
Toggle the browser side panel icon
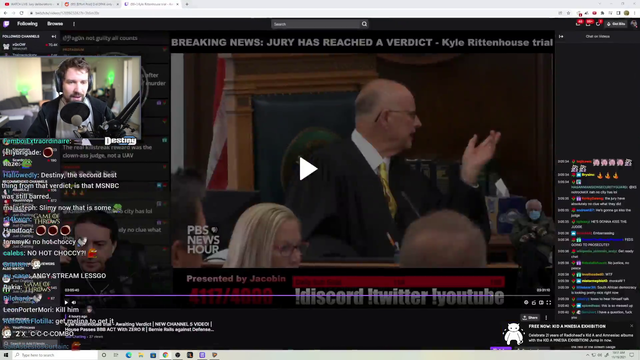pyautogui.click(x=618, y=13)
